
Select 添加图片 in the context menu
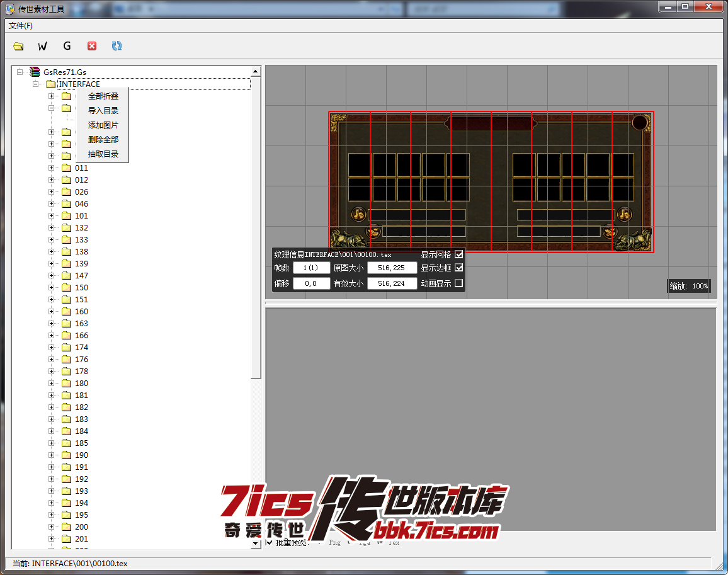pyautogui.click(x=103, y=125)
